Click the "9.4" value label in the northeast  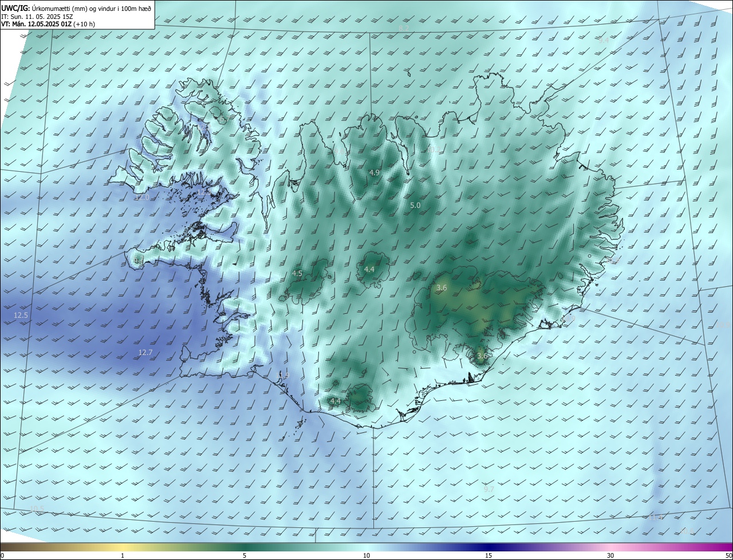tap(604, 41)
